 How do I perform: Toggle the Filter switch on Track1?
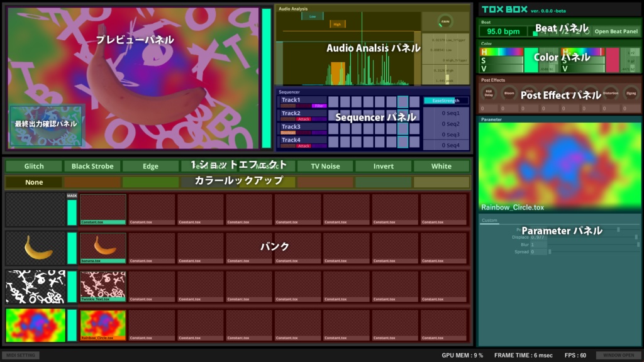[x=318, y=106]
